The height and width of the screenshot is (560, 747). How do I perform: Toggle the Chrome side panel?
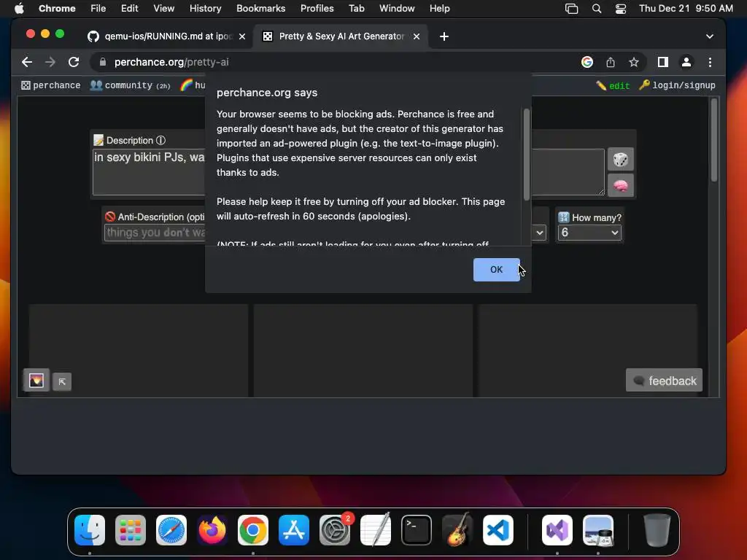[x=662, y=62]
